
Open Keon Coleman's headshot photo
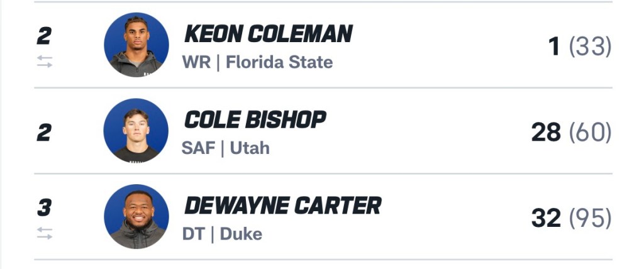coord(136,45)
